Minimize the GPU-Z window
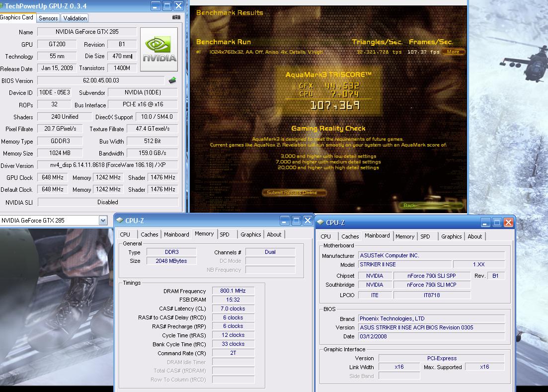This screenshot has width=548, height=392. point(156,5)
